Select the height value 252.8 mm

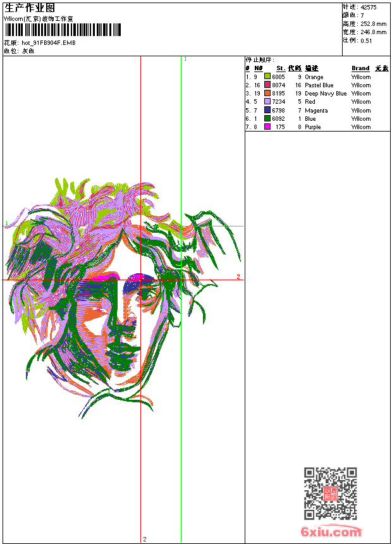[373, 24]
